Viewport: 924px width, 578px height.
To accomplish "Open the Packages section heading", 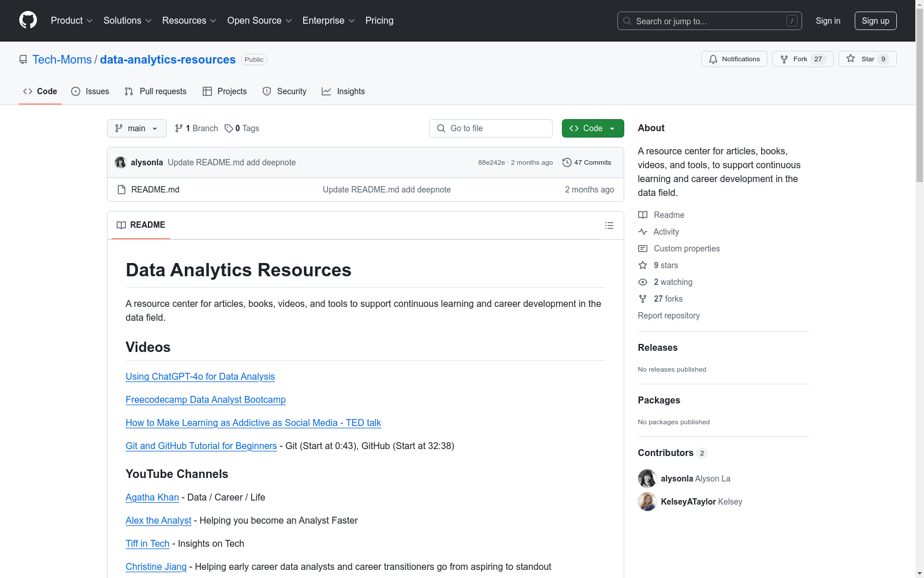I will pos(659,401).
